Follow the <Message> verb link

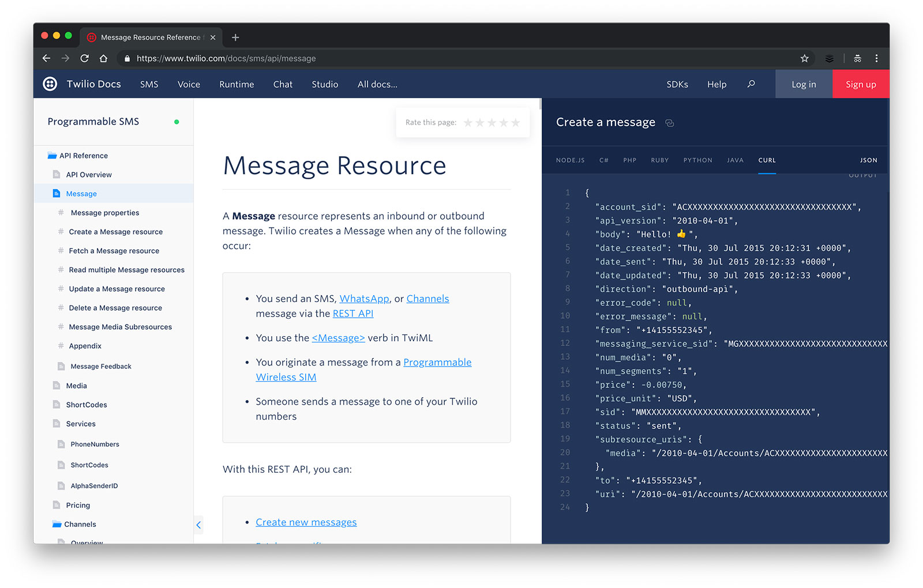tap(338, 338)
